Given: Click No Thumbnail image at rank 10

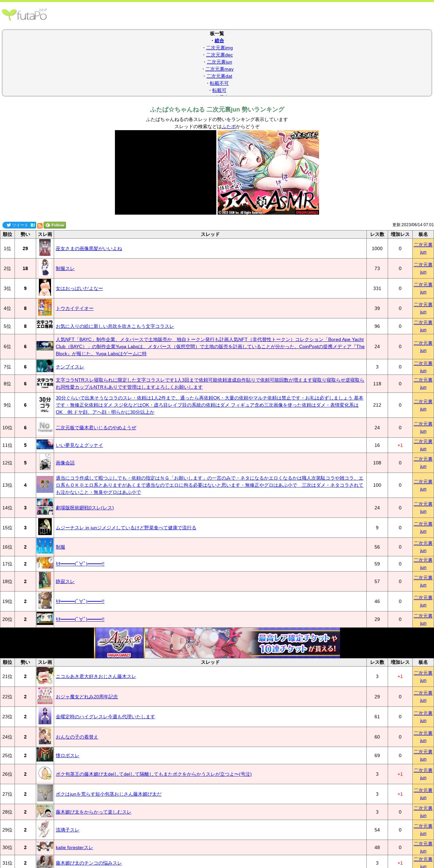Looking at the screenshot, I should click(x=45, y=427).
